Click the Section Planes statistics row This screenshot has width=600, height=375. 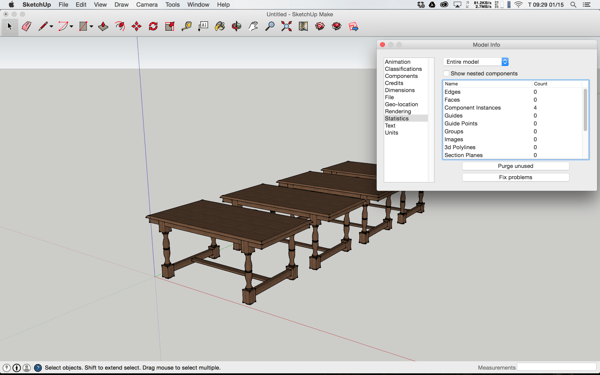[513, 155]
